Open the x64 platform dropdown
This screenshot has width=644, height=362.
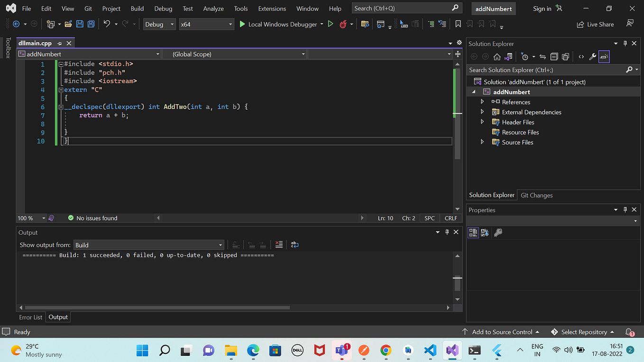pyautogui.click(x=206, y=24)
